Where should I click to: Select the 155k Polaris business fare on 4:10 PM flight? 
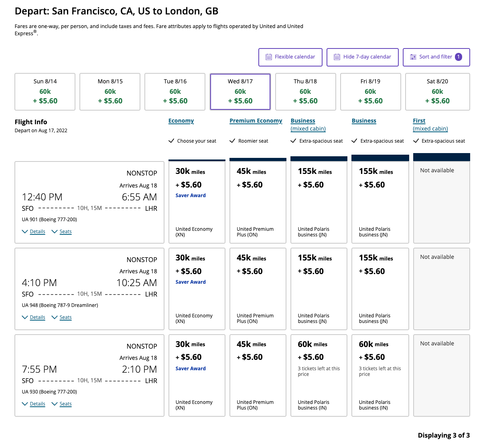coord(319,289)
